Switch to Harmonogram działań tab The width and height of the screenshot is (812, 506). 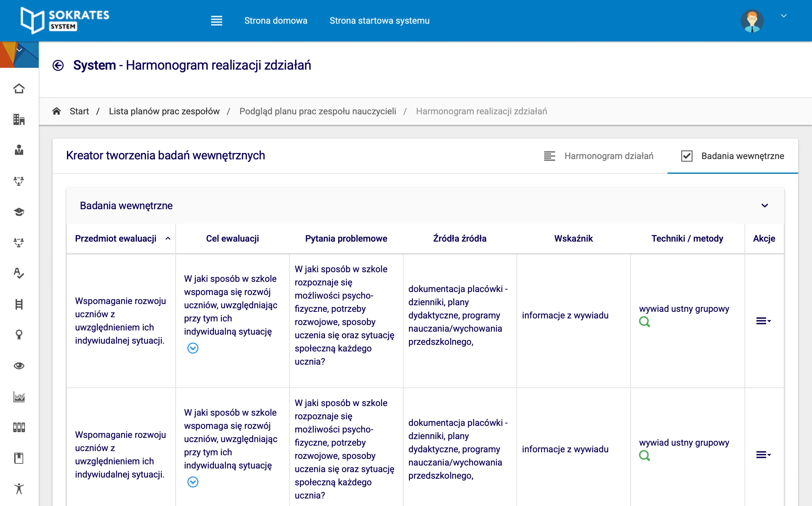point(598,156)
